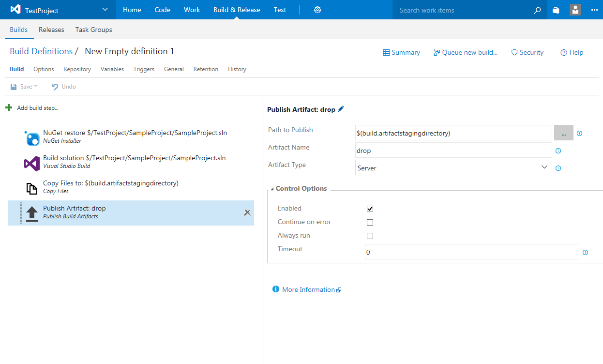This screenshot has width=603, height=364.
Task: Open the shopping bag marketplace icon
Action: pos(556,10)
